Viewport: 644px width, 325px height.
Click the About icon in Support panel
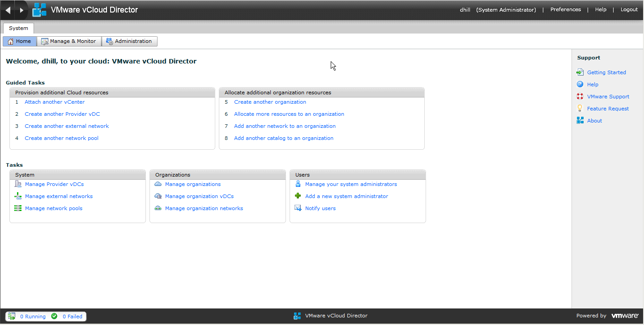pyautogui.click(x=580, y=121)
